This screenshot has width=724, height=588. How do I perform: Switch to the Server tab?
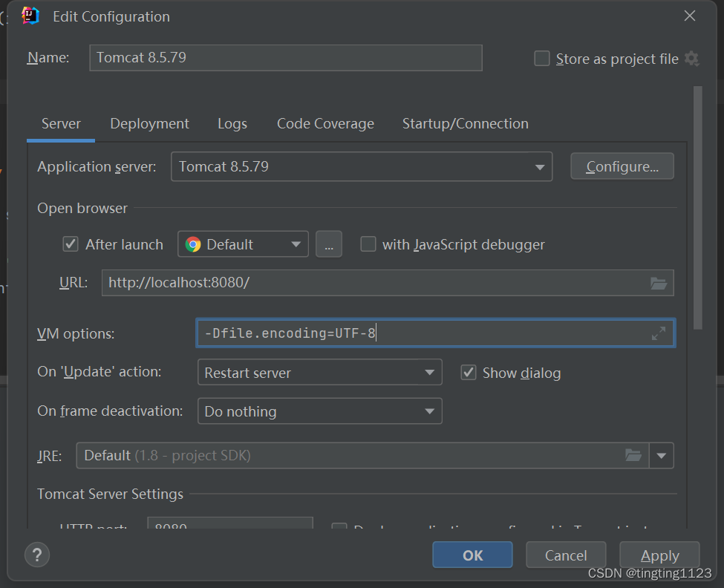coord(61,124)
